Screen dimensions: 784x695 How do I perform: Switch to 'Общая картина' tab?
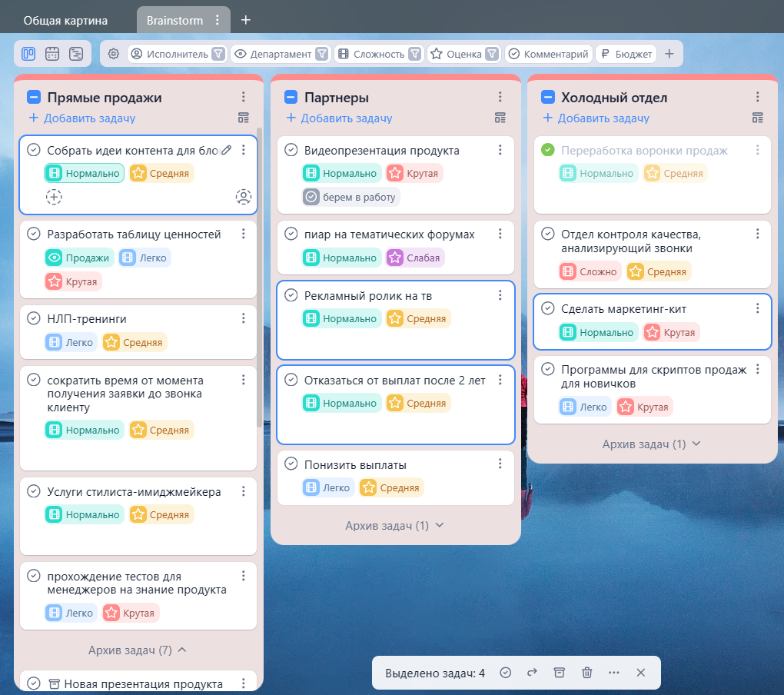(x=65, y=20)
